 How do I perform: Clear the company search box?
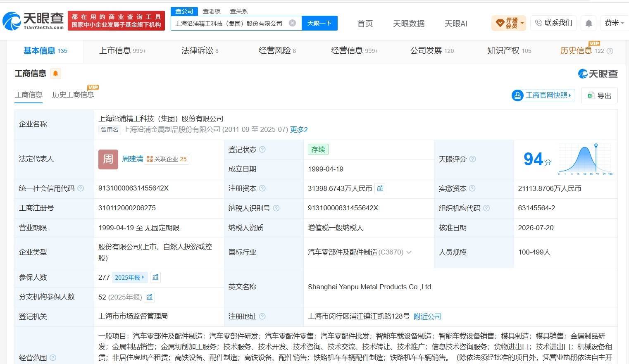[292, 23]
